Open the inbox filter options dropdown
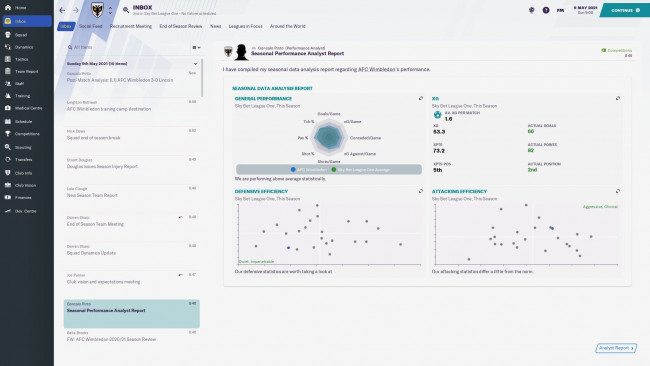 (x=196, y=47)
